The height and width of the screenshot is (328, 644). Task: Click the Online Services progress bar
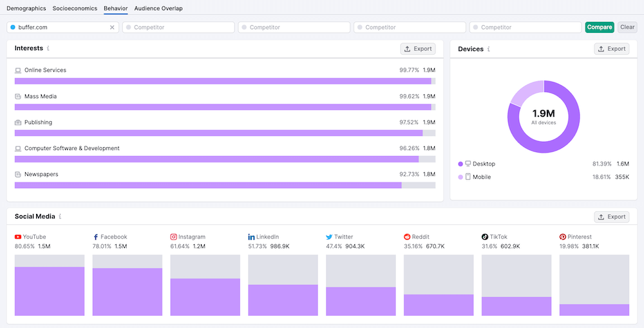[225, 81]
